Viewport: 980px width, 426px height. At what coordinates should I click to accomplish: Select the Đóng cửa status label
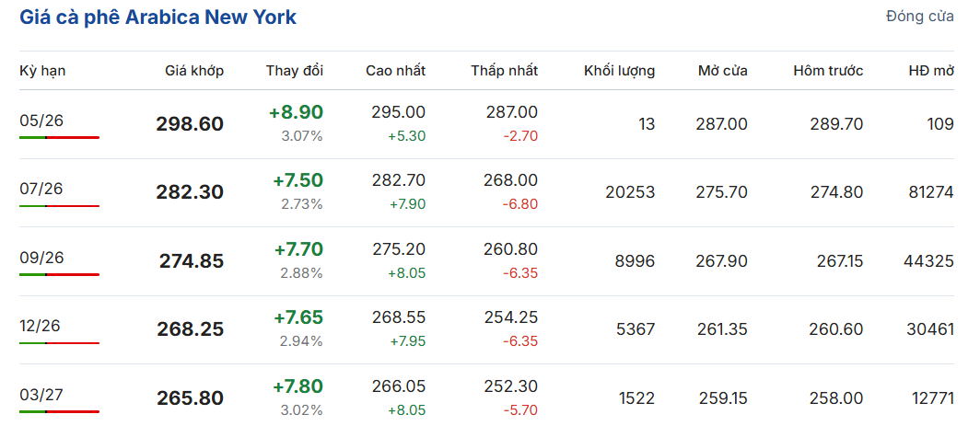[920, 17]
